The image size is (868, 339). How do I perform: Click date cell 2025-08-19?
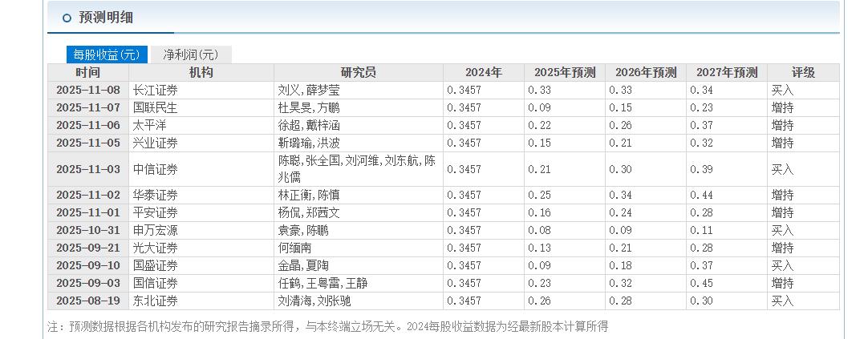pos(88,301)
